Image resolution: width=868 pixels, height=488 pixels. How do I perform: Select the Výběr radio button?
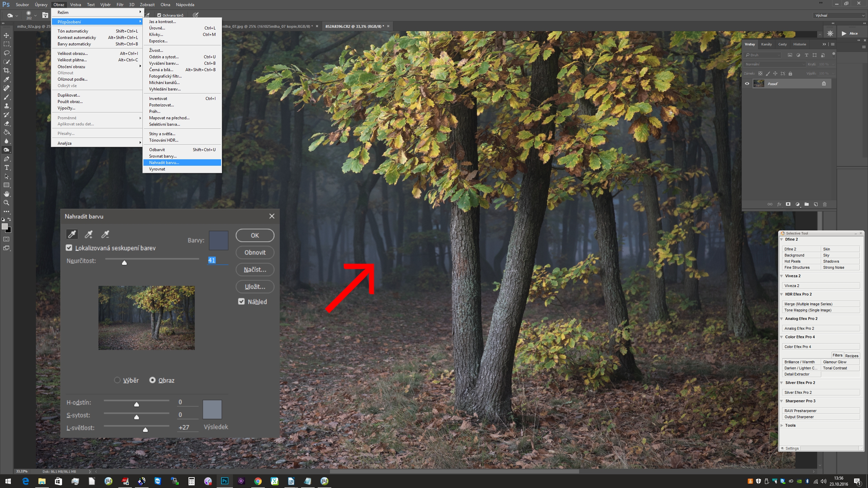(117, 380)
